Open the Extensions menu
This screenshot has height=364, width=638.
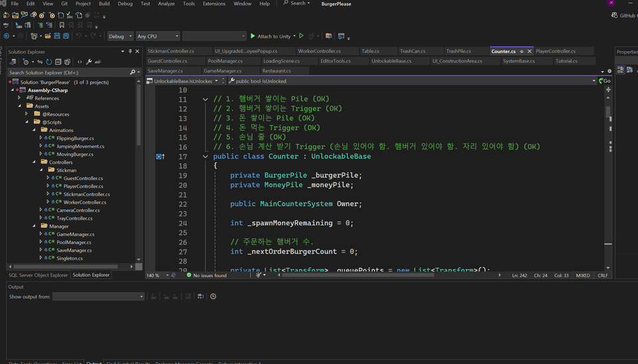coord(214,4)
